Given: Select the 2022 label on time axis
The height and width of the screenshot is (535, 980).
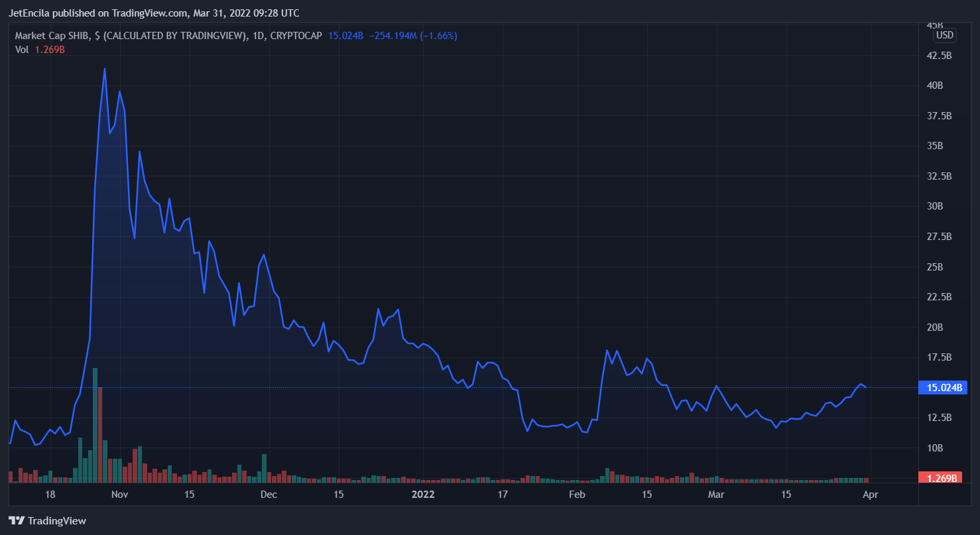Looking at the screenshot, I should [422, 494].
